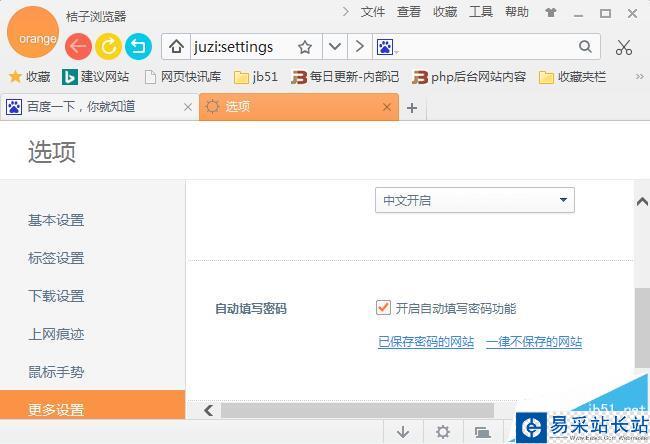The image size is (650, 444).
Task: Open downloads via status bar arrow
Action: (403, 432)
